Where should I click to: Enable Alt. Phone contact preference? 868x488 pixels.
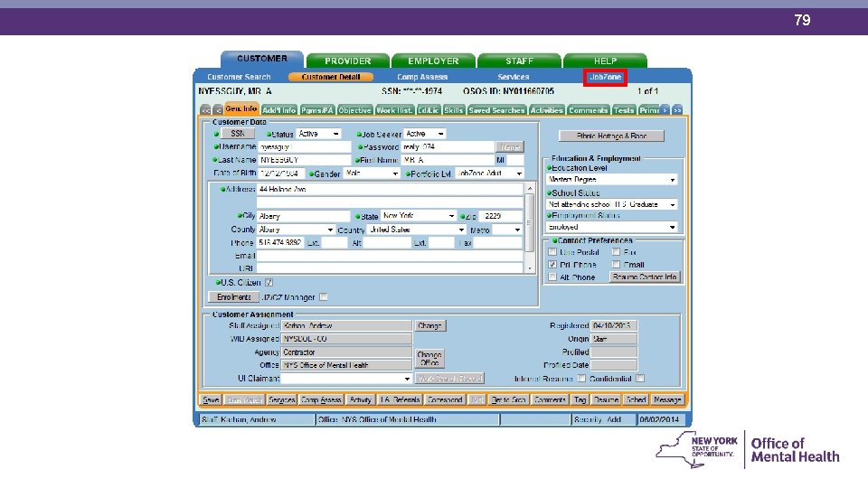[x=552, y=277]
